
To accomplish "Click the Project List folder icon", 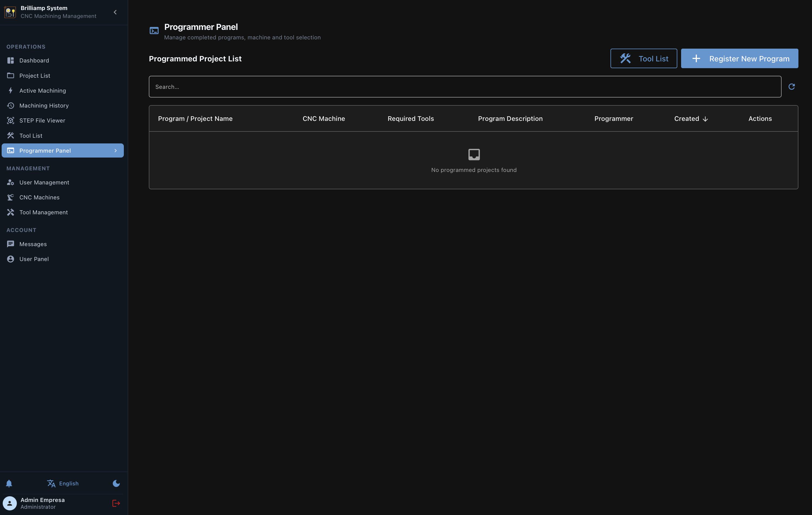I will tap(10, 76).
